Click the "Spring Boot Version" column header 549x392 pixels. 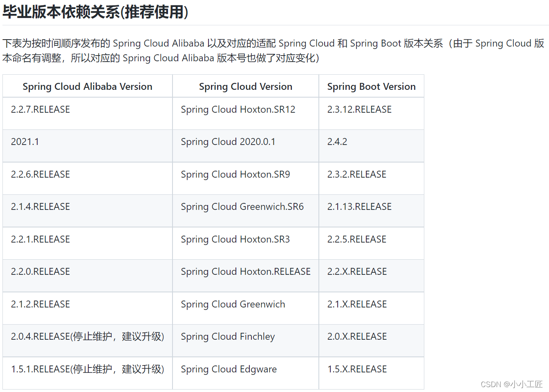[x=371, y=86]
